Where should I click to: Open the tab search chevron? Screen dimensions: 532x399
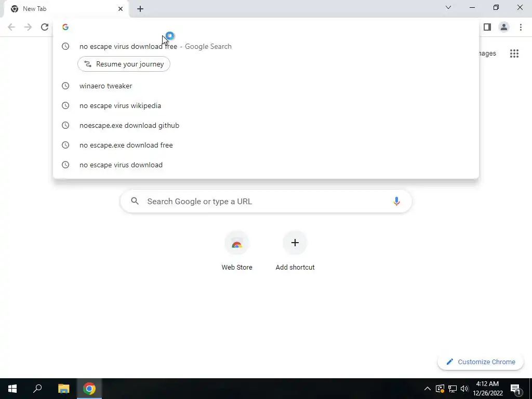(x=448, y=7)
